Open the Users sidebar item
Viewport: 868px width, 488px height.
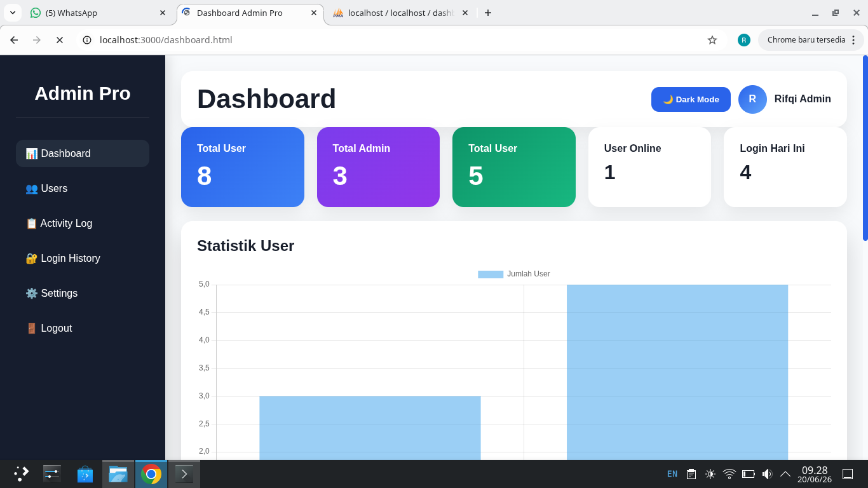(x=83, y=188)
